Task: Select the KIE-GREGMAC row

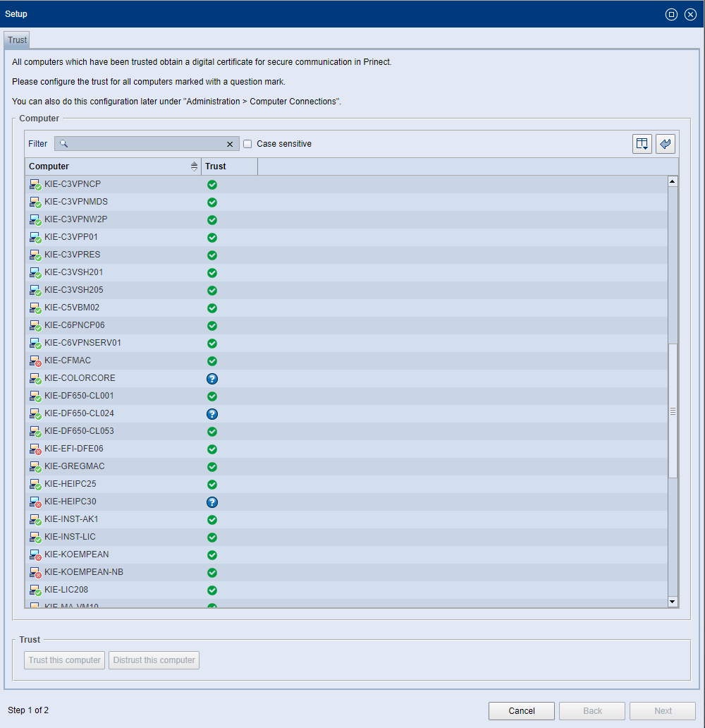Action: coord(74,466)
